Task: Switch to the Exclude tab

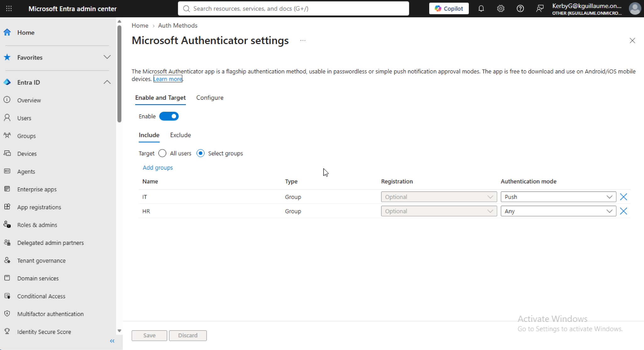Action: tap(180, 135)
